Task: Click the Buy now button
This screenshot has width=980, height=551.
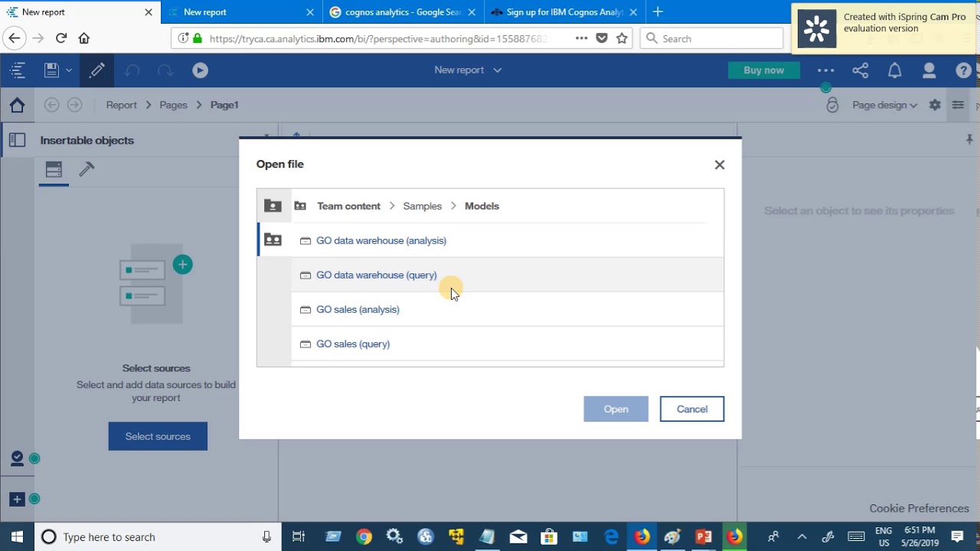Action: coord(763,70)
